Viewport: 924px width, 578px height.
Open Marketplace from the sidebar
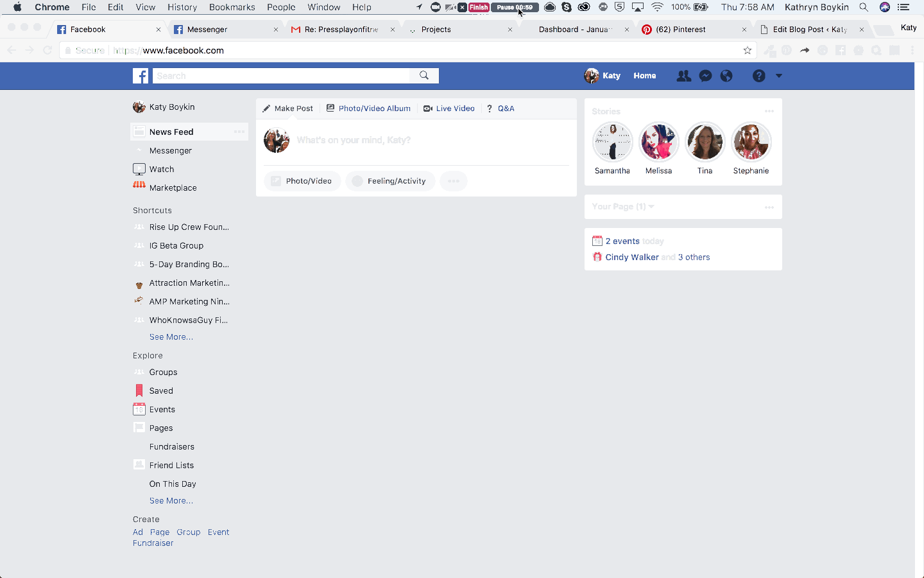coord(173,188)
